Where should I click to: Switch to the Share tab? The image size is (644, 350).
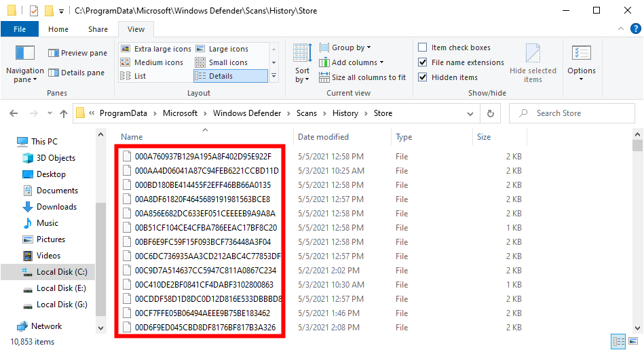[x=98, y=29]
